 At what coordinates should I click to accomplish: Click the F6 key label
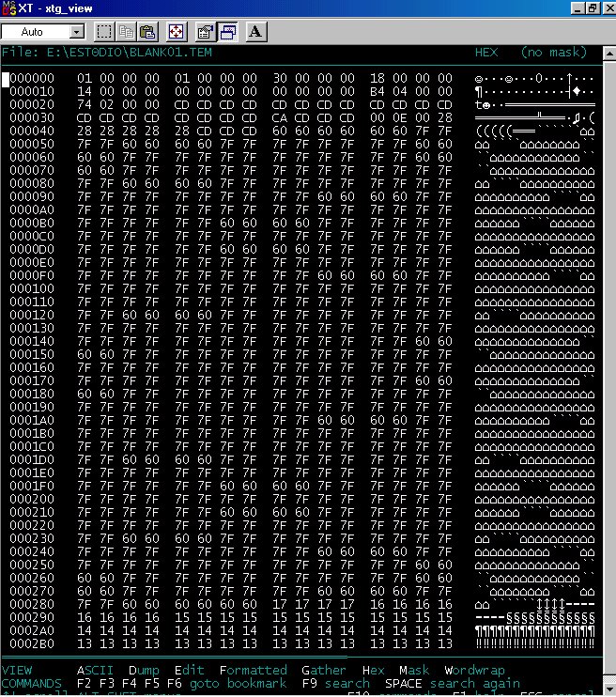175,683
